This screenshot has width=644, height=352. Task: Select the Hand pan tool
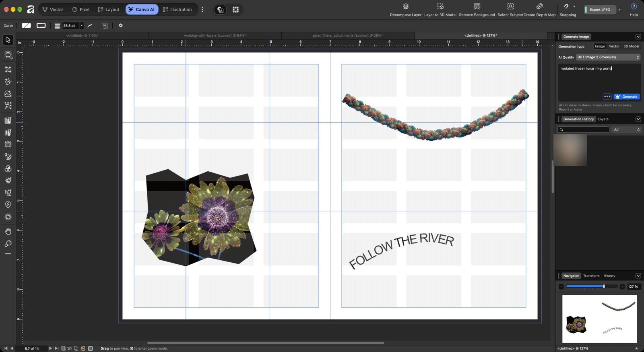[8, 231]
